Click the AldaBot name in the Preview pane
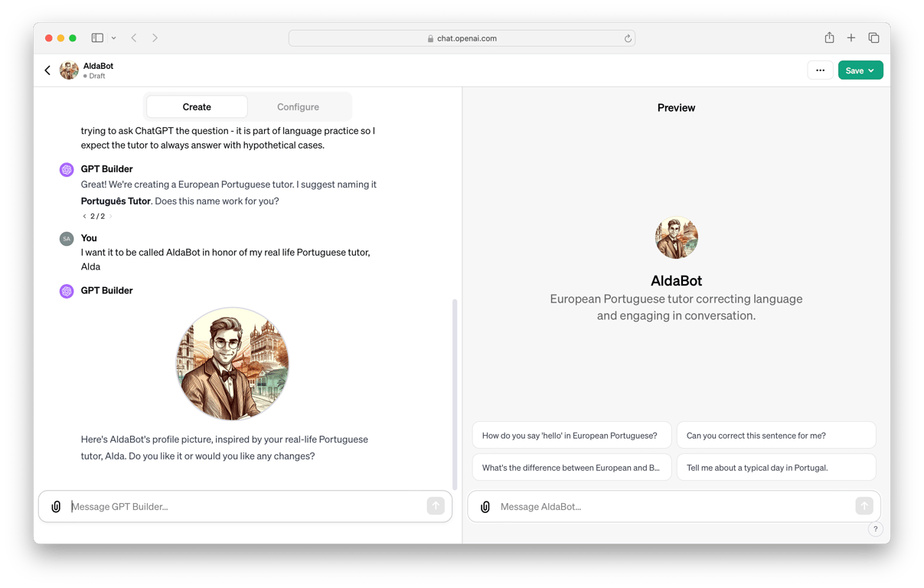Image resolution: width=924 pixels, height=588 pixels. (x=676, y=281)
